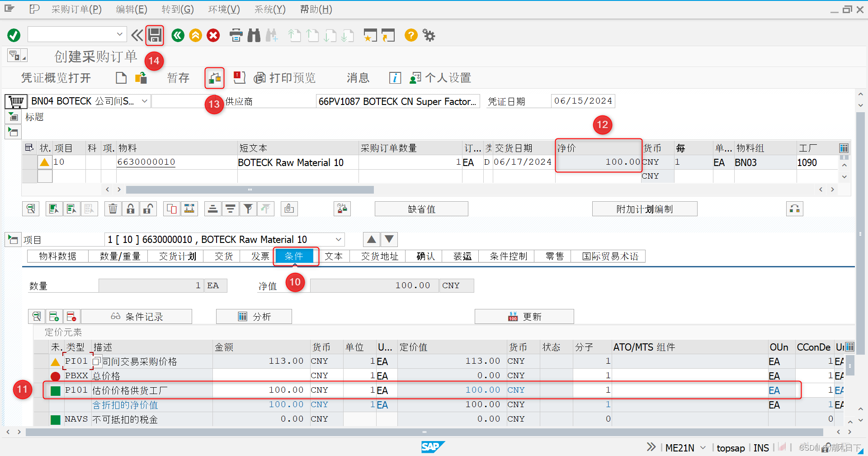Open the 编辑(E) menu

[131, 9]
